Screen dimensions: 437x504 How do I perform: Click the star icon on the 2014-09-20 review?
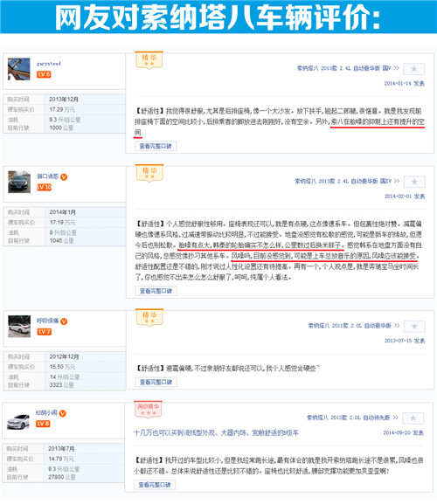coord(413,418)
